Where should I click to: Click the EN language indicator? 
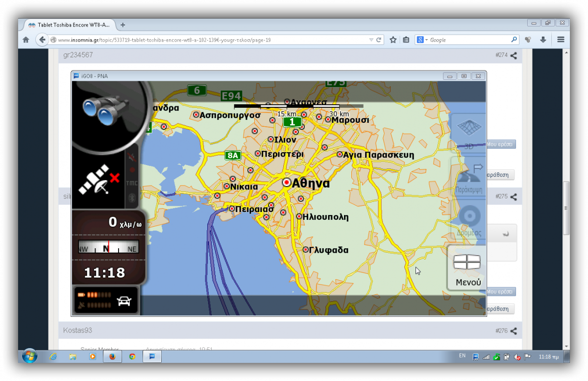[463, 356]
